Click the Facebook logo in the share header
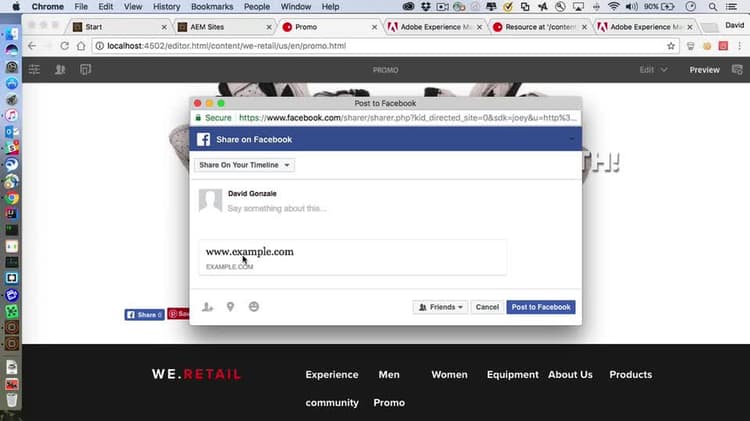This screenshot has width=750, height=421. pos(203,139)
